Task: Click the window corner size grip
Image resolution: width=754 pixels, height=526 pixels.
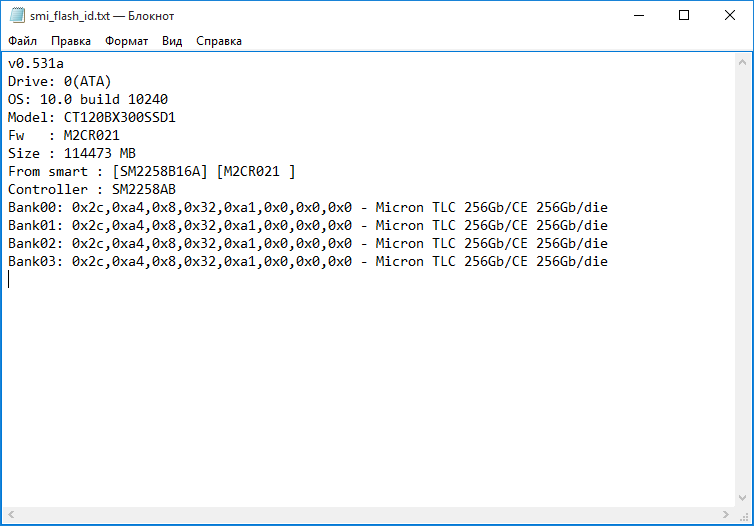Action: click(x=743, y=515)
